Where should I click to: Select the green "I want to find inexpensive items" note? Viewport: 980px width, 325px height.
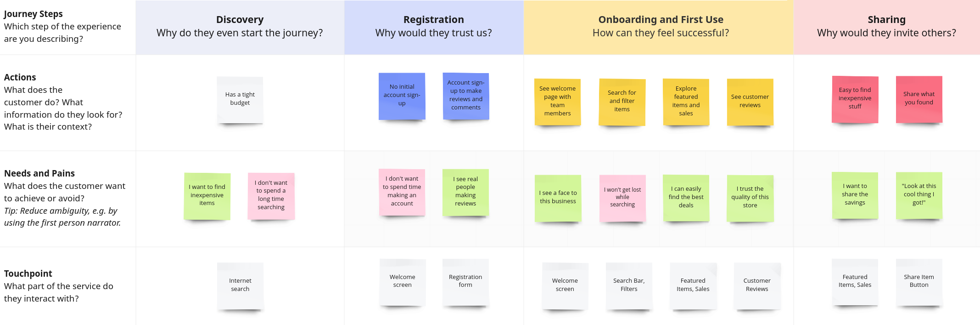coord(207,196)
